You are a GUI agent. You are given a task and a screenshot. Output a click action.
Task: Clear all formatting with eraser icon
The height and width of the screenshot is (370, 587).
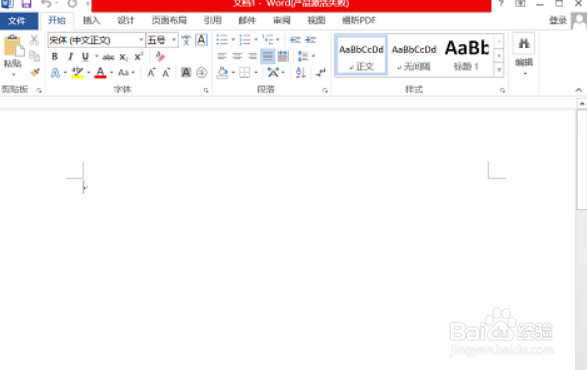tap(160, 57)
